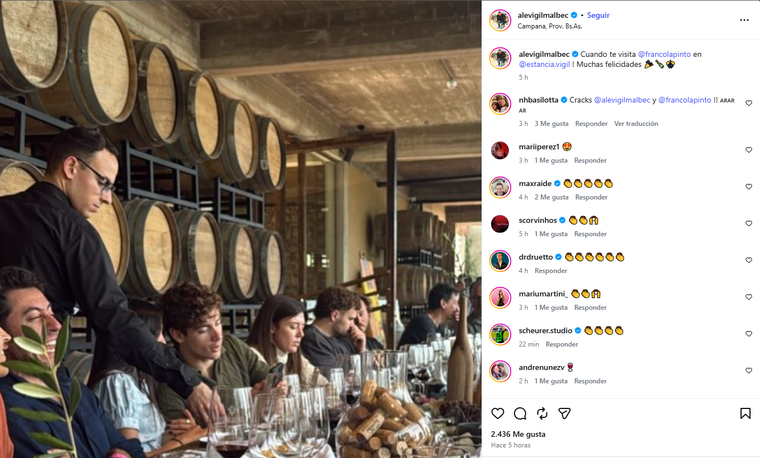Like nhbasilotta's comment

[x=748, y=103]
